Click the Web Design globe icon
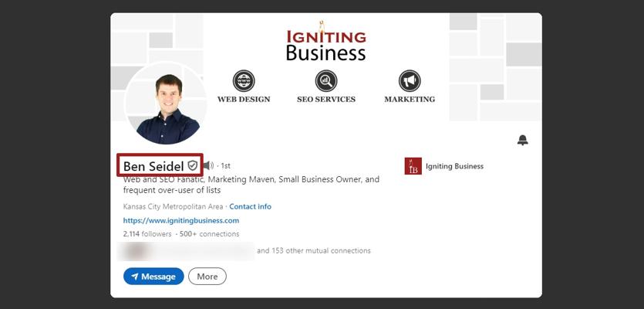This screenshot has height=309, width=644. [244, 80]
